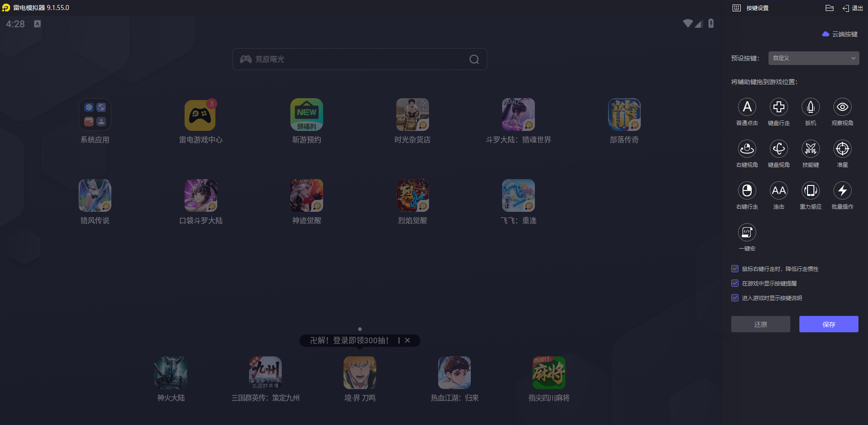This screenshot has height=425, width=868.
Task: Click the battery status icon
Action: 711,23
